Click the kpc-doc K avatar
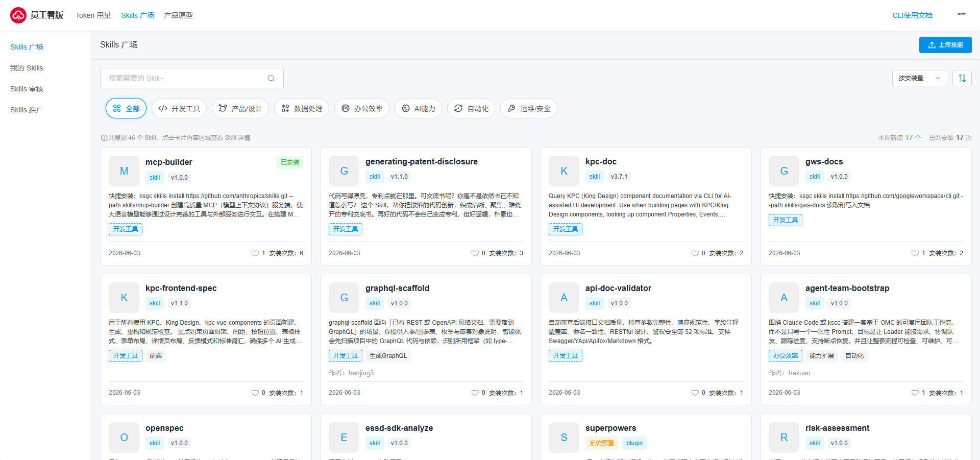The image size is (980, 460). point(564,171)
